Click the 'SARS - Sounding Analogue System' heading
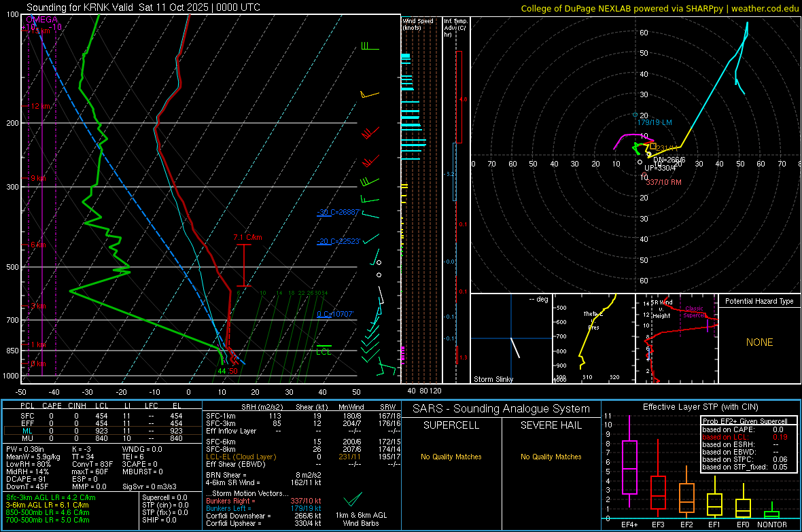The width and height of the screenshot is (802, 532). pos(501,409)
